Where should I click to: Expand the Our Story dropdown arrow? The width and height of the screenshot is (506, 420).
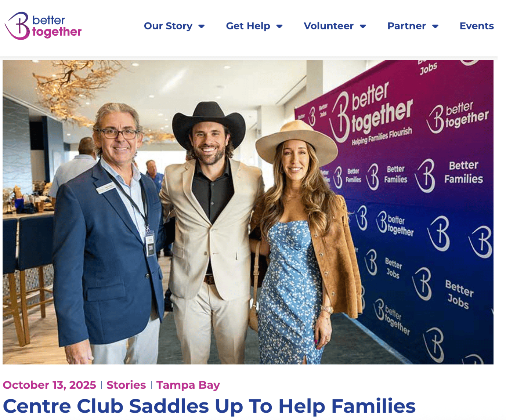[201, 26]
